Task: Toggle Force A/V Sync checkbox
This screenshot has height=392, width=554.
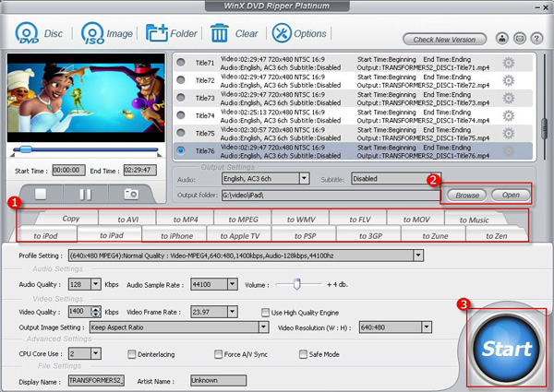Action: point(218,354)
